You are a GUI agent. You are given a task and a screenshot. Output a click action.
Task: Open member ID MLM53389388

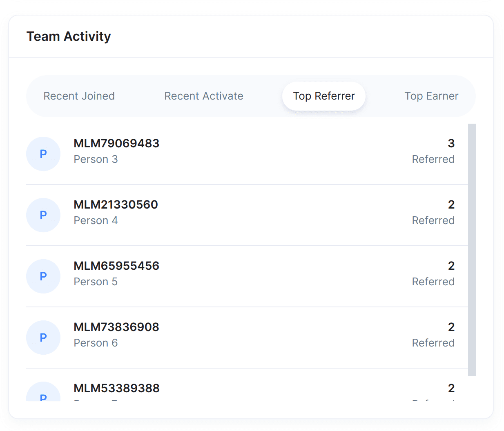(x=116, y=388)
